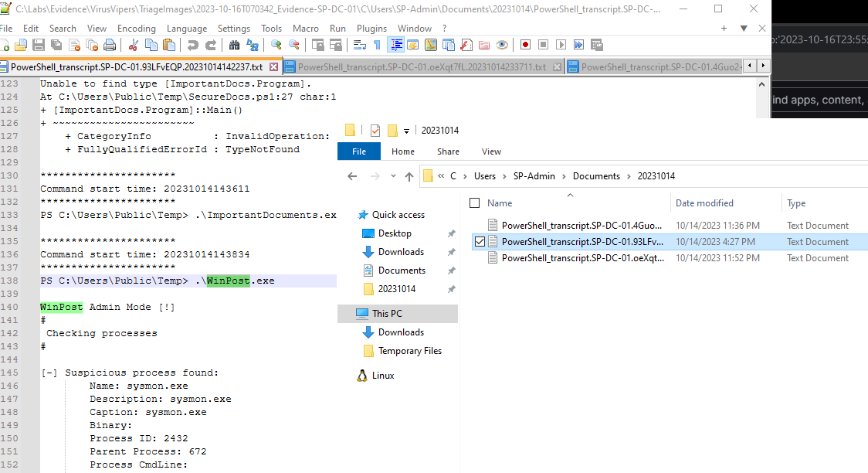Viewport: 868px width, 473px height.
Task: Open the Plugins menu
Action: 371,29
